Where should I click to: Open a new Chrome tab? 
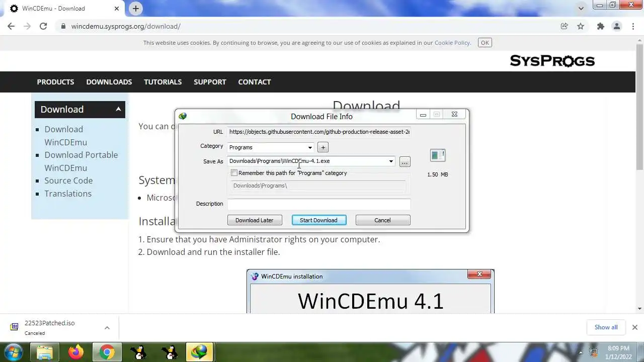(x=136, y=9)
